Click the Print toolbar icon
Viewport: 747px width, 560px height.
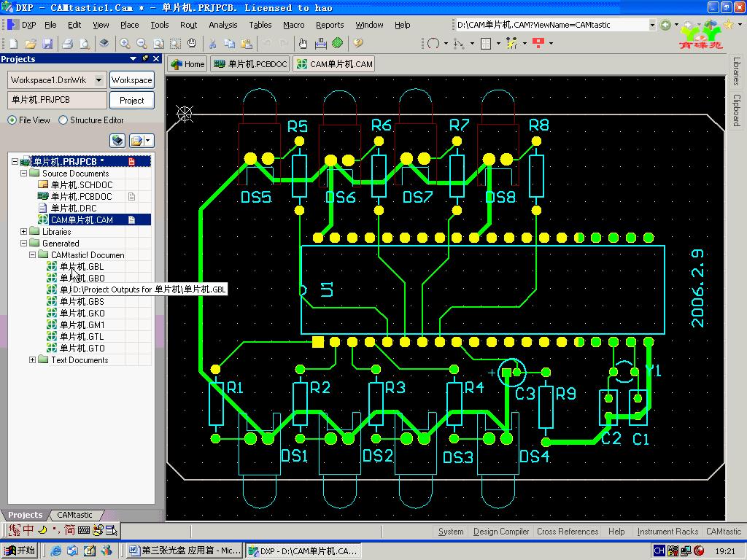coord(68,44)
